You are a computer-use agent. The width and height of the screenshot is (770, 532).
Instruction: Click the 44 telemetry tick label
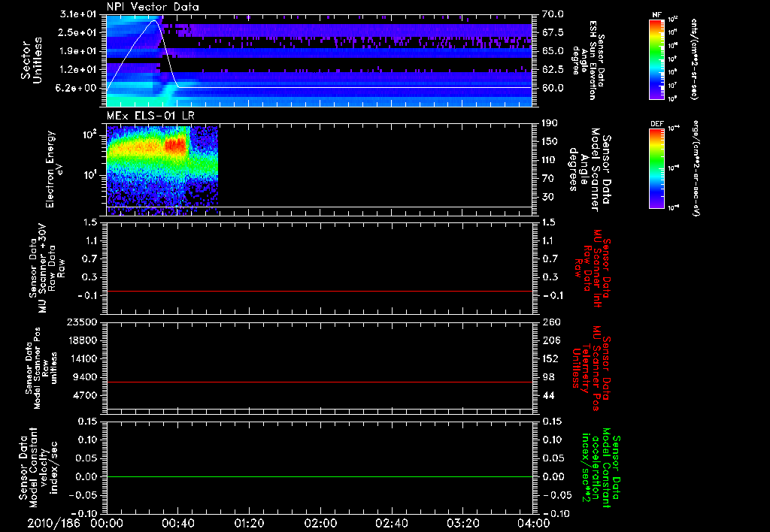(548, 395)
